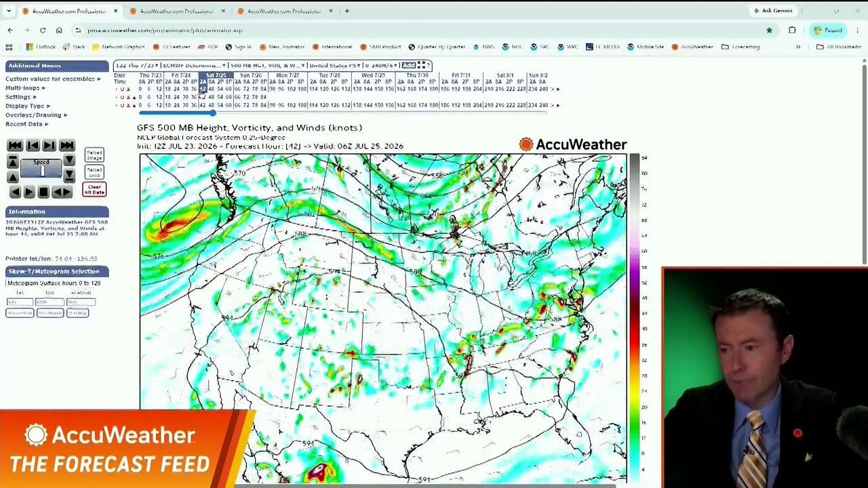The image size is (868, 488).
Task: Open the browser extensions menu
Action: point(792,30)
